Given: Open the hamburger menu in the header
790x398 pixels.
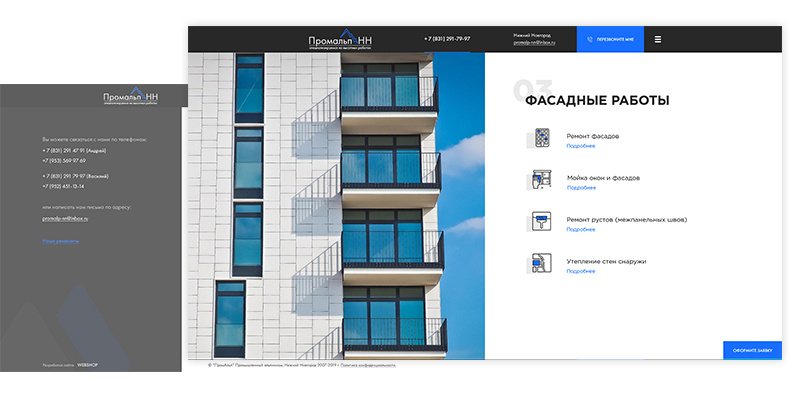Looking at the screenshot, I should click(657, 39).
